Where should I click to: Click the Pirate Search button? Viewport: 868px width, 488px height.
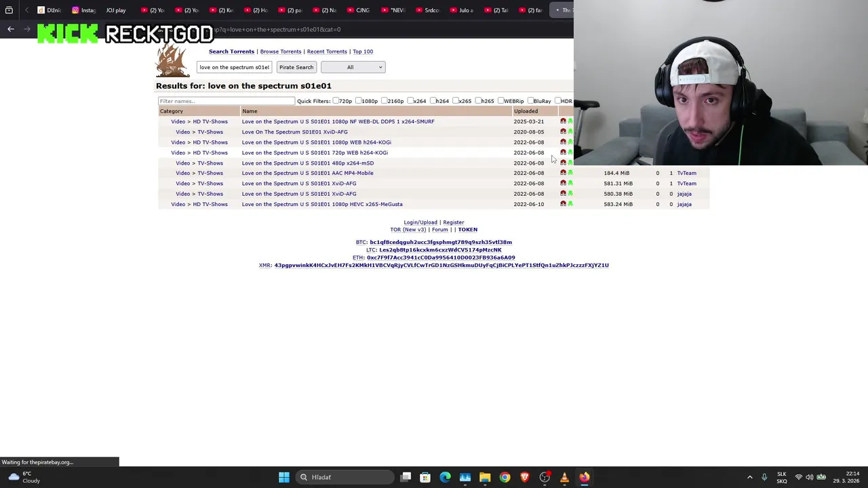296,67
